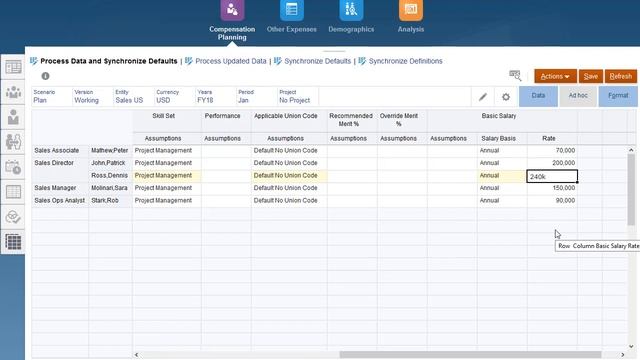Click the group of people sidebar icon
This screenshot has height=360, width=640.
[13, 92]
